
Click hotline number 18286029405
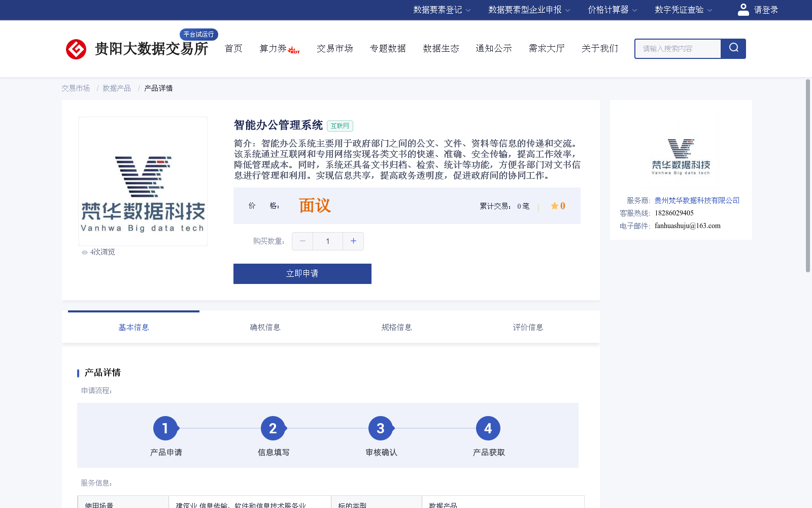[674, 213]
